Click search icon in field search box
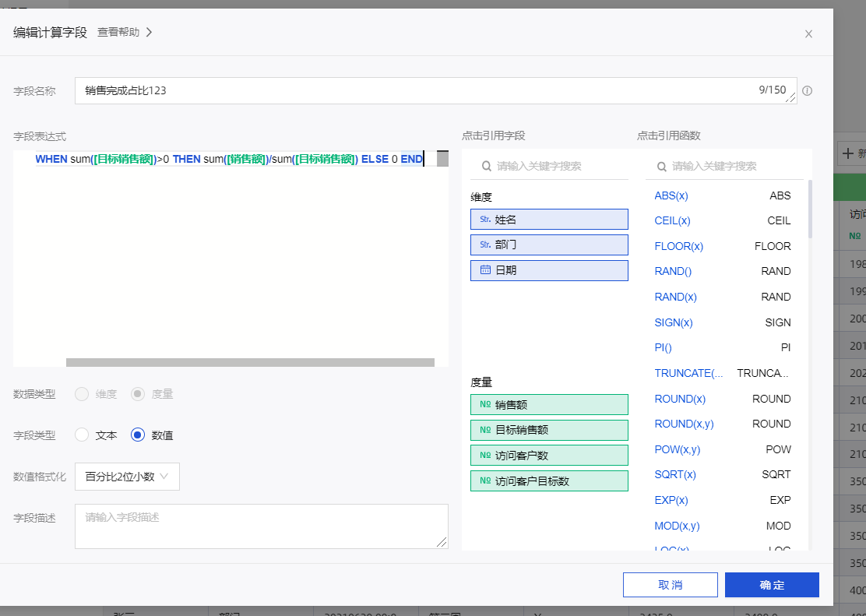 click(486, 166)
